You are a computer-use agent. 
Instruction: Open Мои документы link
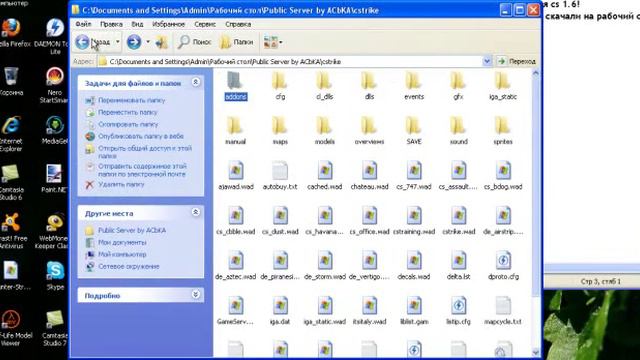pos(122,242)
